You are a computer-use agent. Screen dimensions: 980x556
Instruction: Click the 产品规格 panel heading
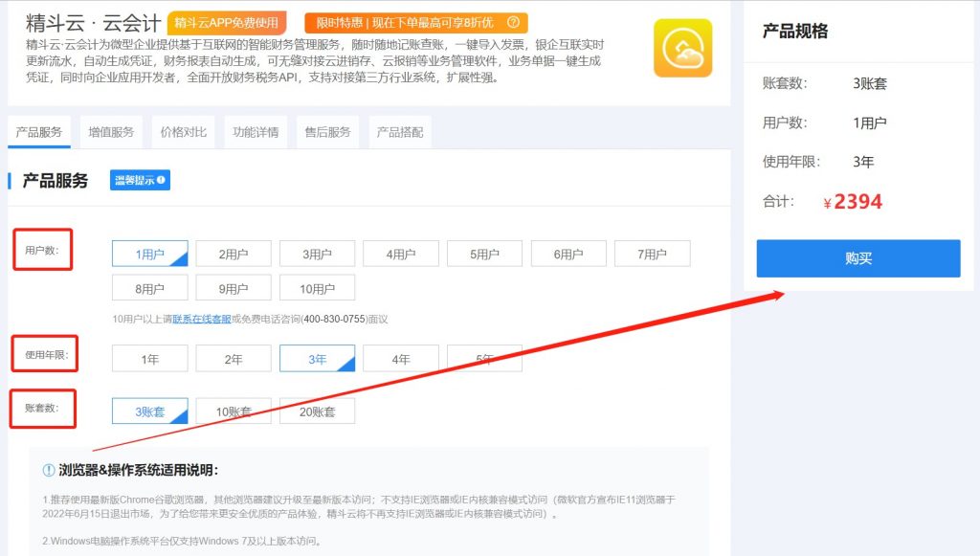pyautogui.click(x=795, y=31)
